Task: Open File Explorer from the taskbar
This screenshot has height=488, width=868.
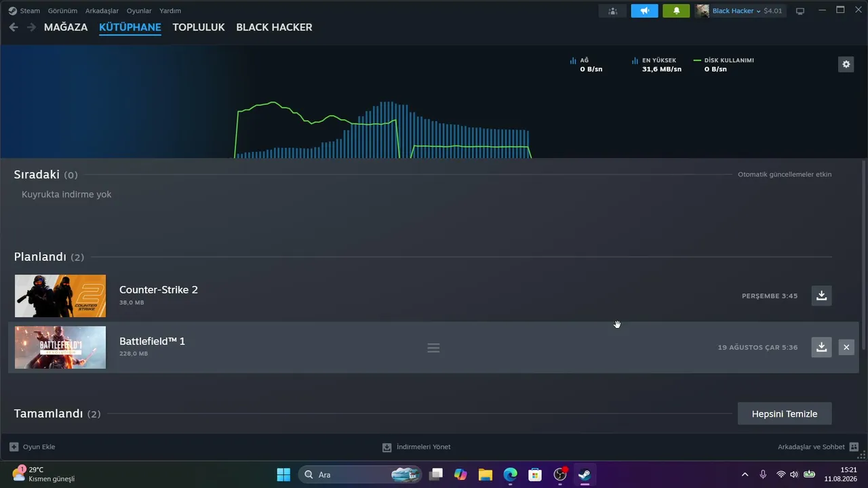Action: click(x=485, y=474)
